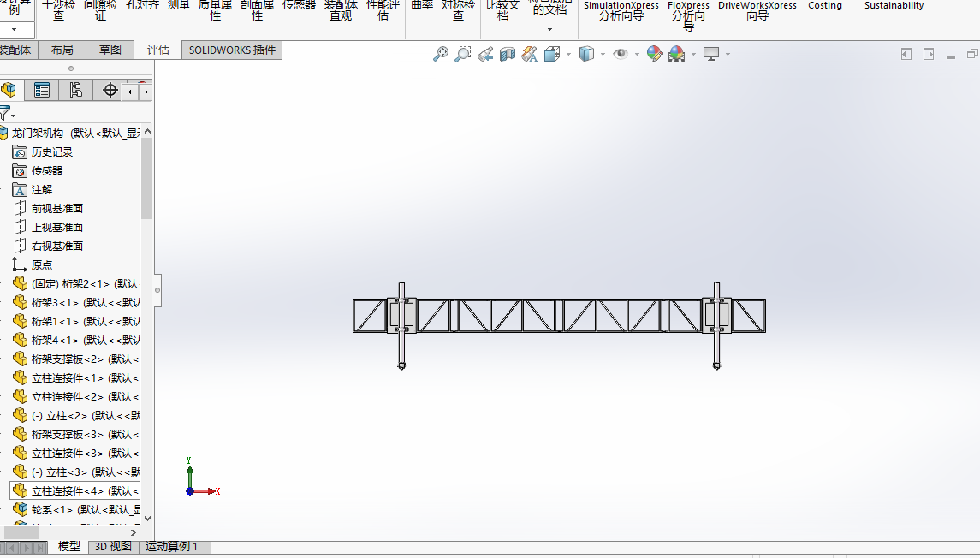The height and width of the screenshot is (558, 980).
Task: Open the FeatureManager design tree tab
Action: (9, 90)
